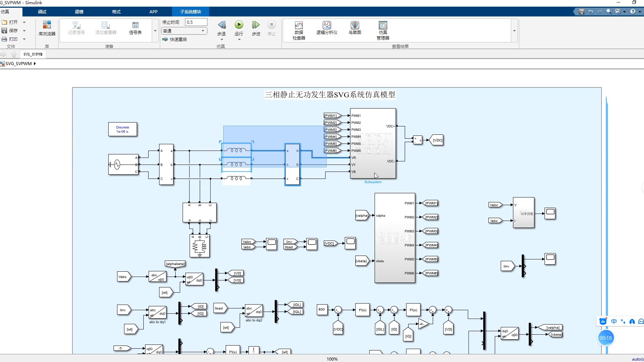Open the 普通 simulation mode dropdown
The height and width of the screenshot is (362, 644).
coord(184,31)
